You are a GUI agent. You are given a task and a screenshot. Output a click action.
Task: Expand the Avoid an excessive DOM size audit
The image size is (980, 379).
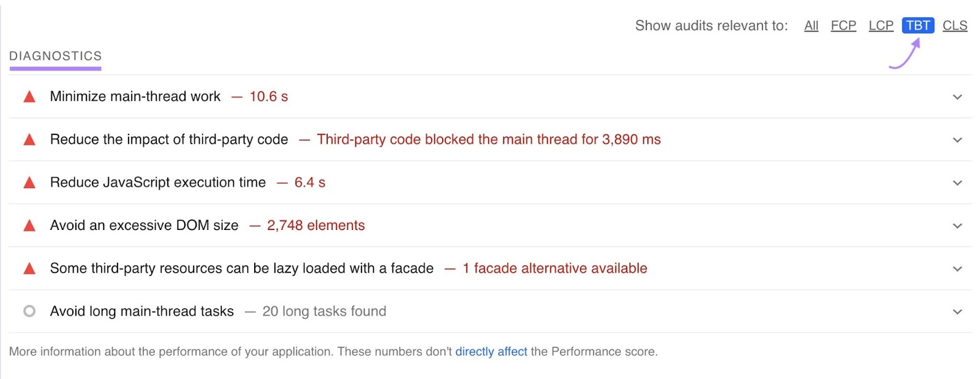tap(957, 225)
